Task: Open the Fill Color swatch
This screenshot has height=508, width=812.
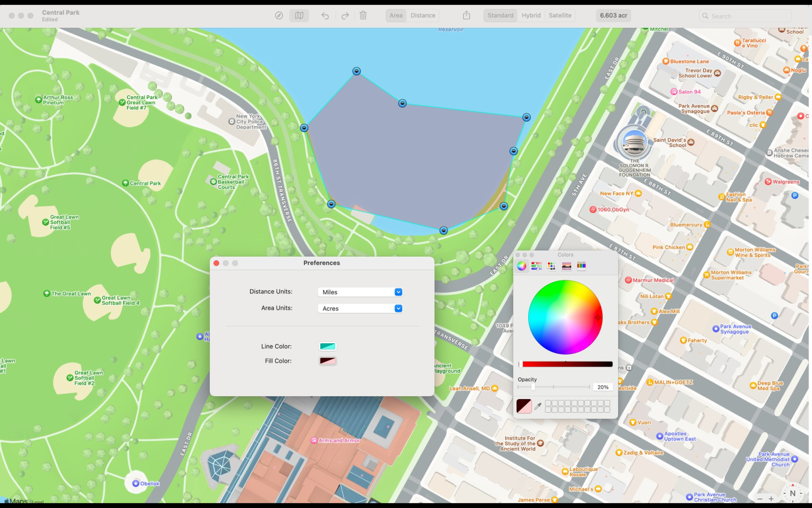Action: coord(327,361)
